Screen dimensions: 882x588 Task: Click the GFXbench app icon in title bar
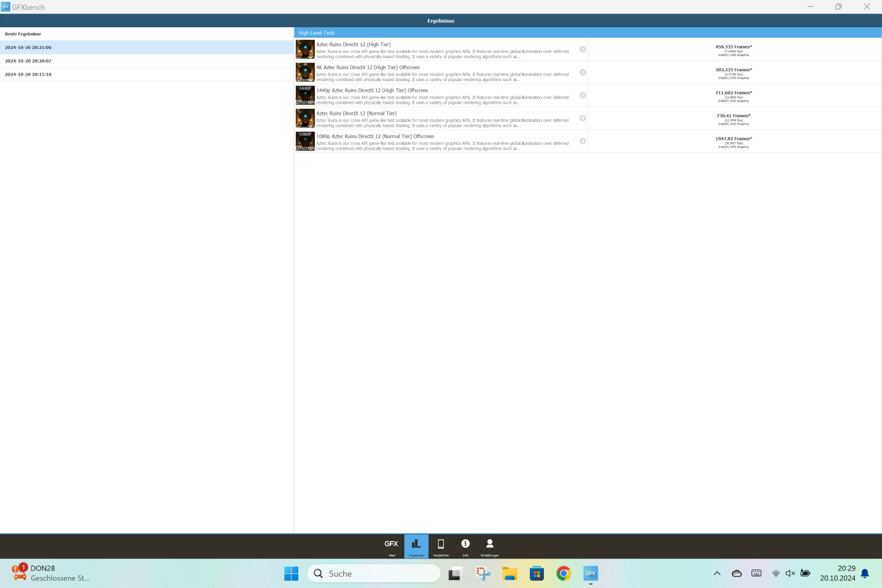click(5, 7)
